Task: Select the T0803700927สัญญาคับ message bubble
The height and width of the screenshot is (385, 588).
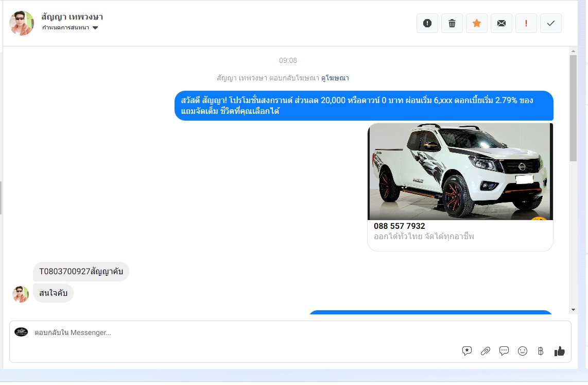Action: pos(81,271)
